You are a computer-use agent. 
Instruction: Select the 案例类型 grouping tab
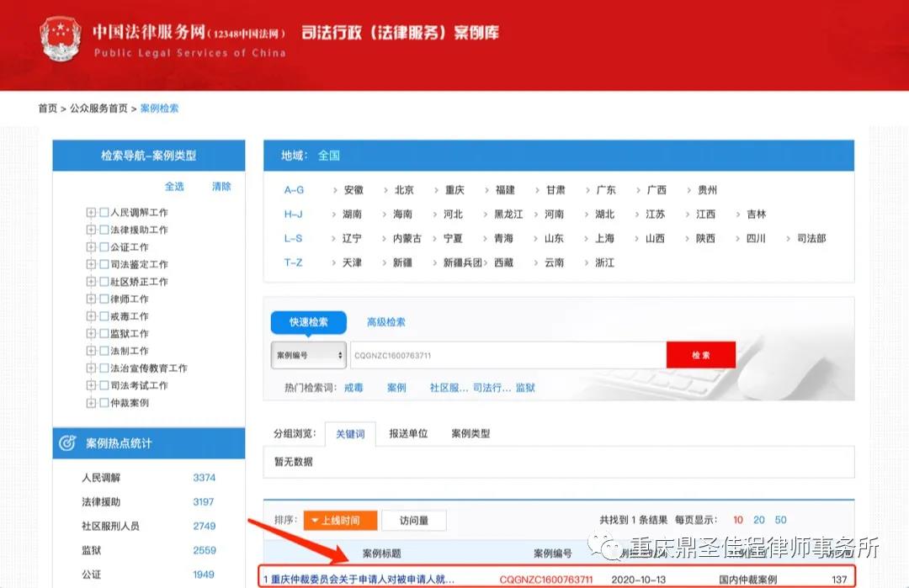tap(470, 434)
